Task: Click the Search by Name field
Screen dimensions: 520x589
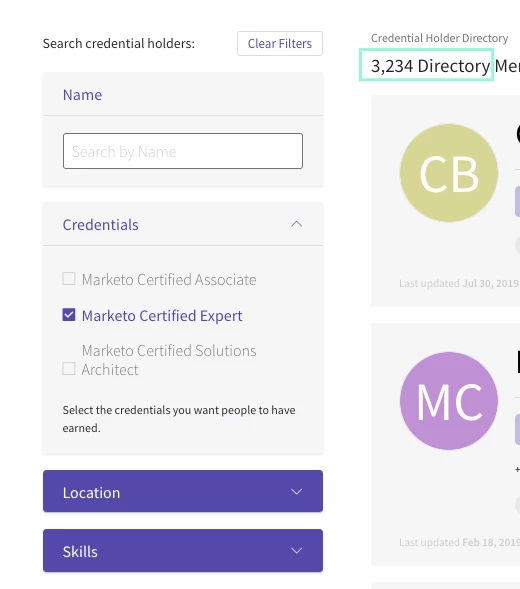Action: [183, 151]
